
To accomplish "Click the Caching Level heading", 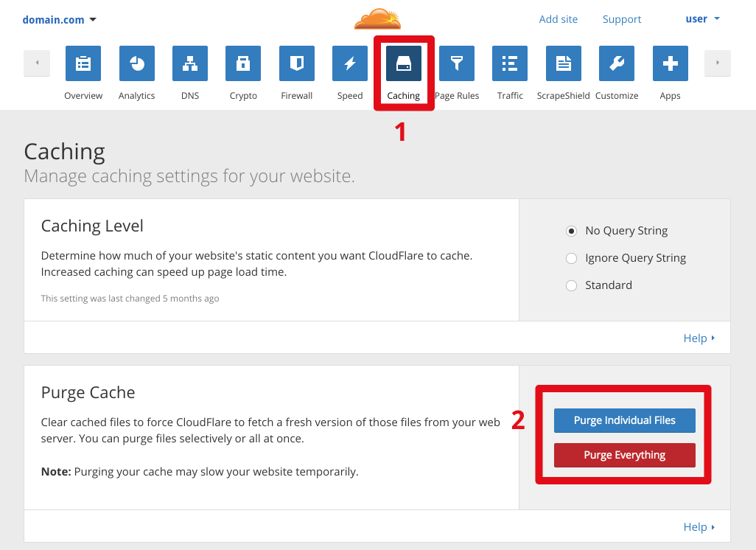I will [92, 226].
